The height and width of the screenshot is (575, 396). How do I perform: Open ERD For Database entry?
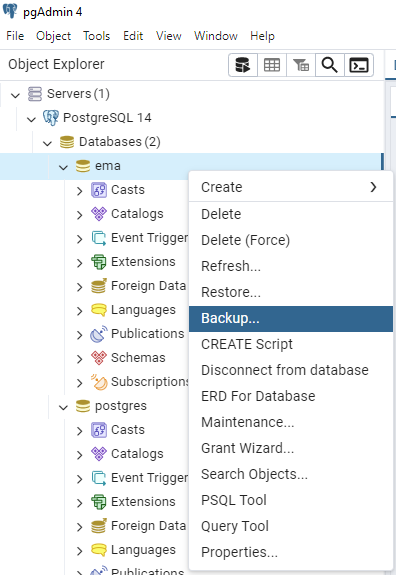click(291, 396)
